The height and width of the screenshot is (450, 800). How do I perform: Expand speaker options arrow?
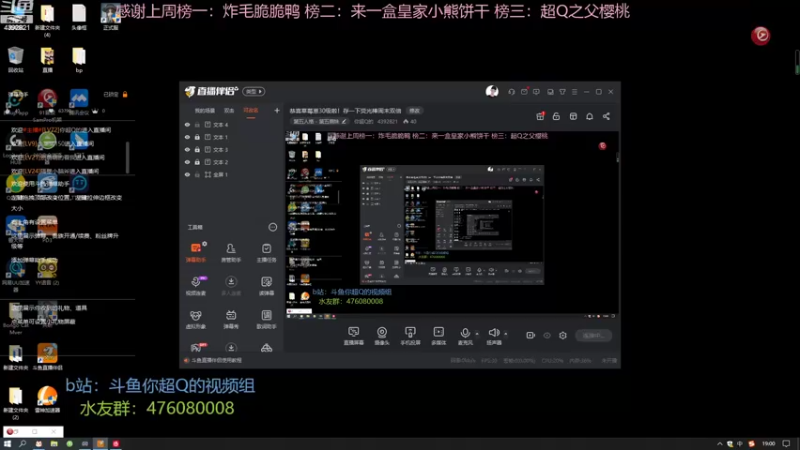[x=506, y=334]
